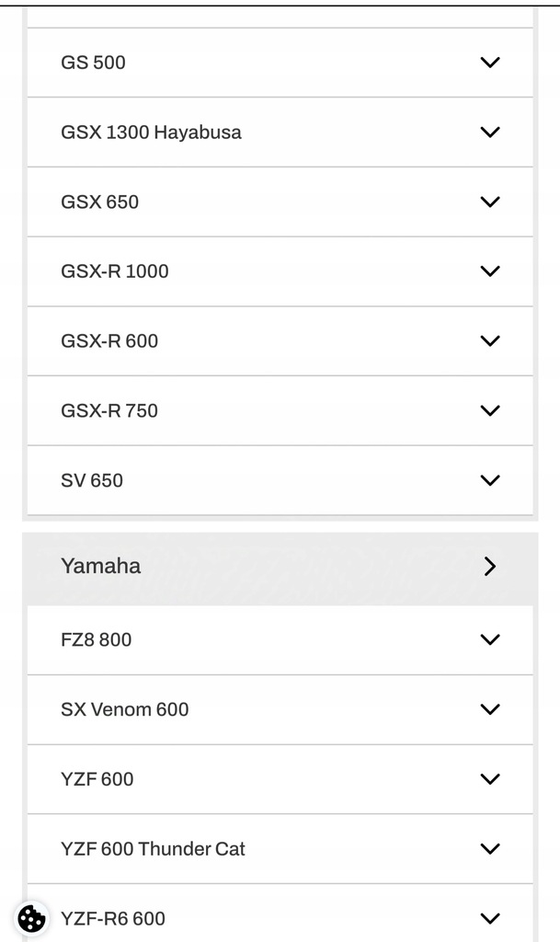Open the cookie settings icon
Image resolution: width=560 pixels, height=942 pixels.
point(32,918)
